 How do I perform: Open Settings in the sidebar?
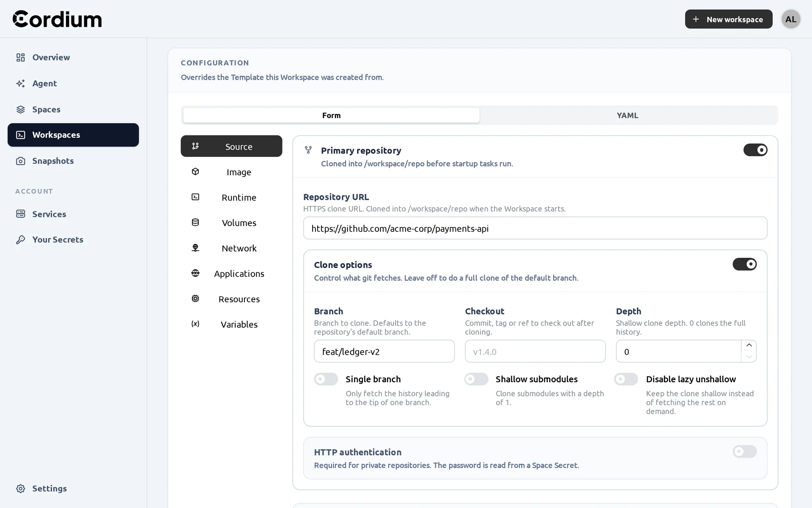(x=73, y=489)
